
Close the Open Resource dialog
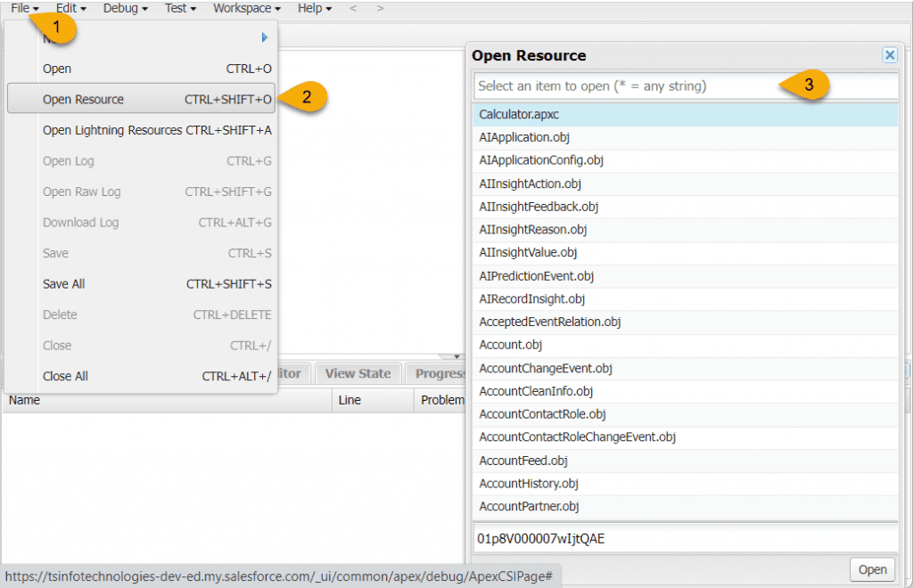tap(889, 55)
